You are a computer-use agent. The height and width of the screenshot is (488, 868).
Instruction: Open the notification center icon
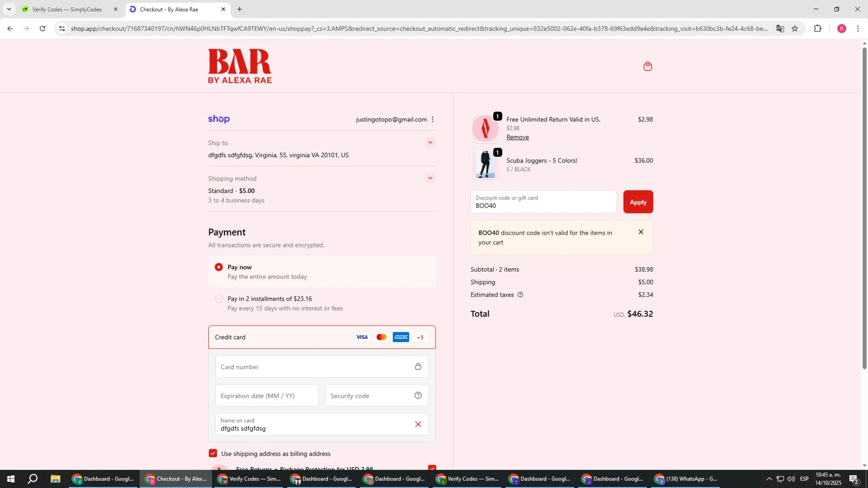pyautogui.click(x=854, y=479)
